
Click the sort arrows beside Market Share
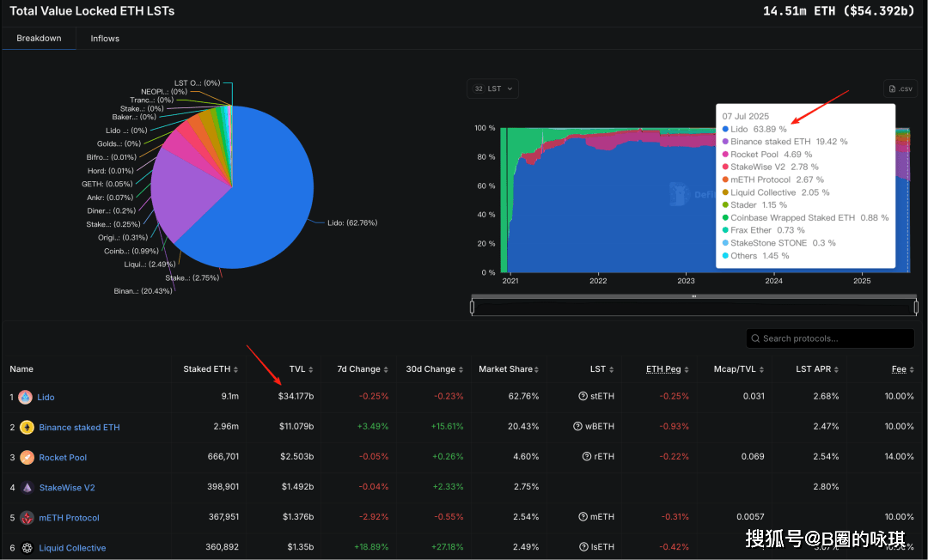tap(536, 369)
